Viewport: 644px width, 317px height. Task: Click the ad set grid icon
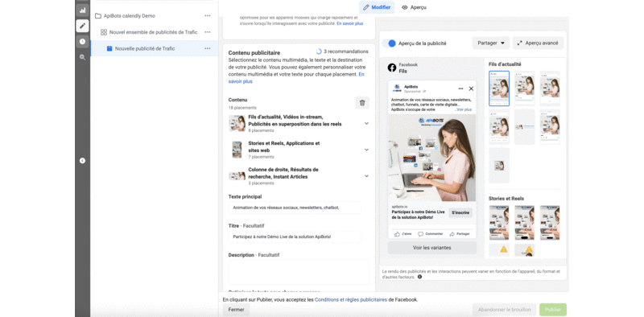point(104,32)
